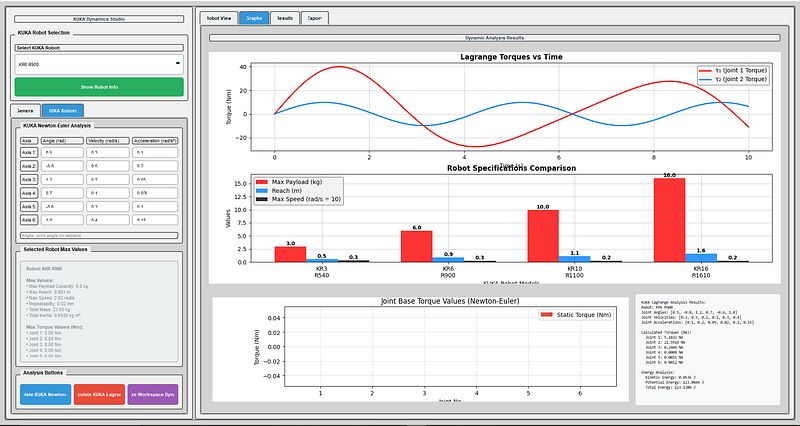800x426 pixels.
Task: Click the red Calculate KUKA Lagrange button
Action: click(98, 396)
